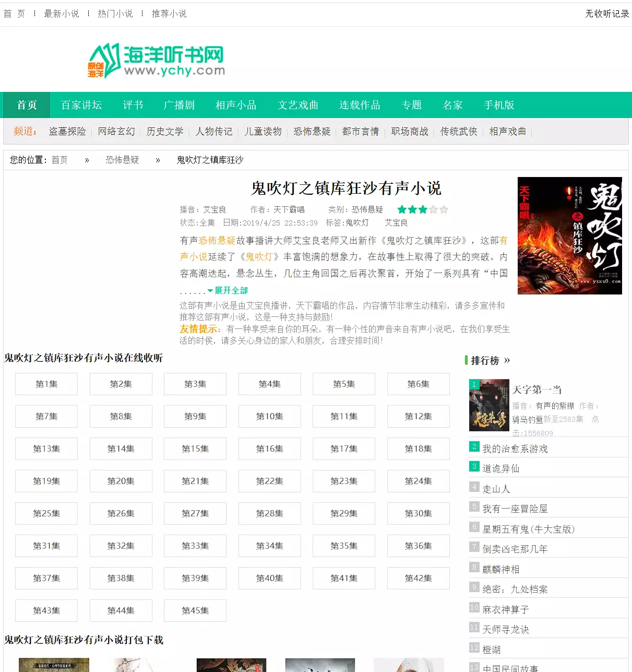Click the 鬼吹灯之镇库狂沙 book cover image
This screenshot has width=632, height=672.
(569, 235)
